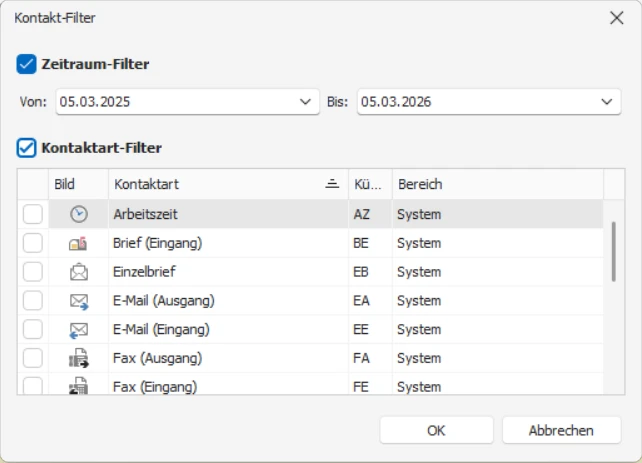642x463 pixels.
Task: Select the Einzelbrief text
Action: 144,272
